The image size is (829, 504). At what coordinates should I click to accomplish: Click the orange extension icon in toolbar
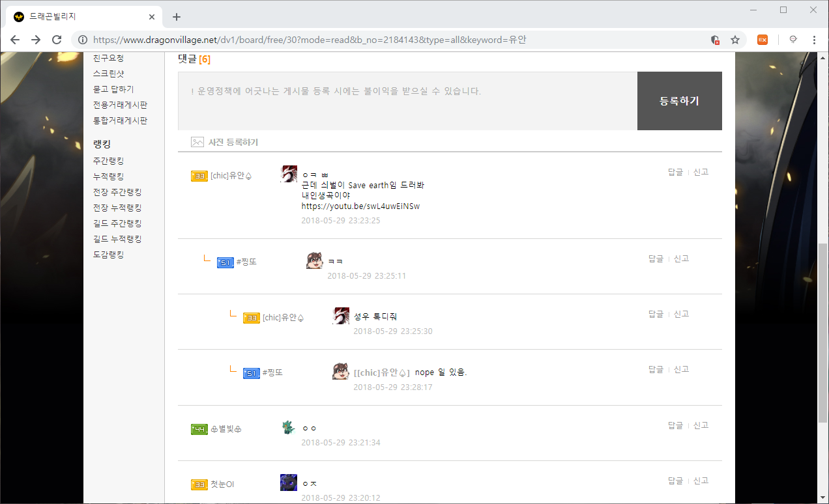pyautogui.click(x=762, y=40)
